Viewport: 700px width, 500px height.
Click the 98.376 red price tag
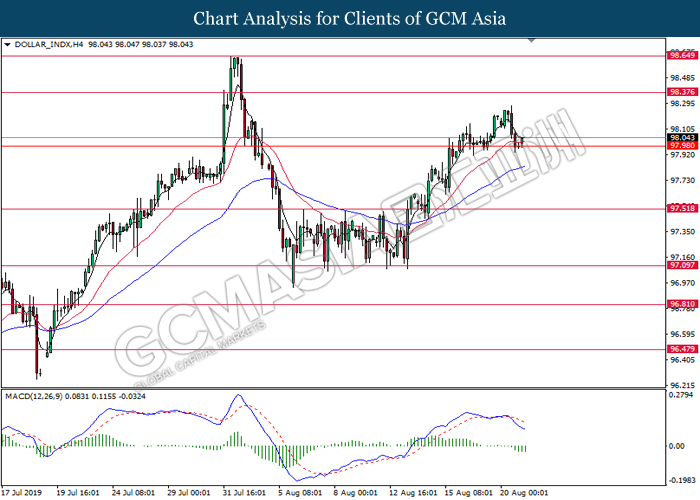click(681, 92)
